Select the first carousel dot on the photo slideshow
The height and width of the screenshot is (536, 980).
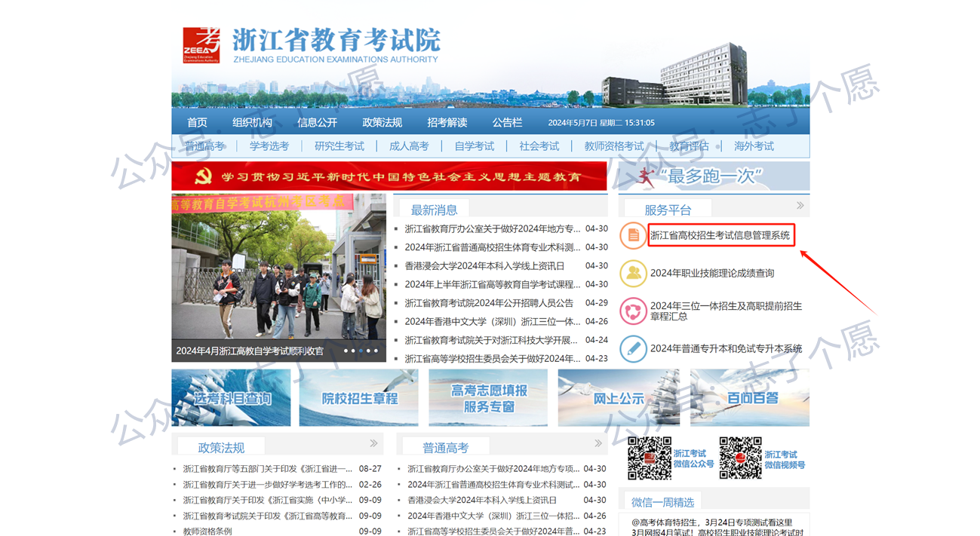click(x=346, y=351)
